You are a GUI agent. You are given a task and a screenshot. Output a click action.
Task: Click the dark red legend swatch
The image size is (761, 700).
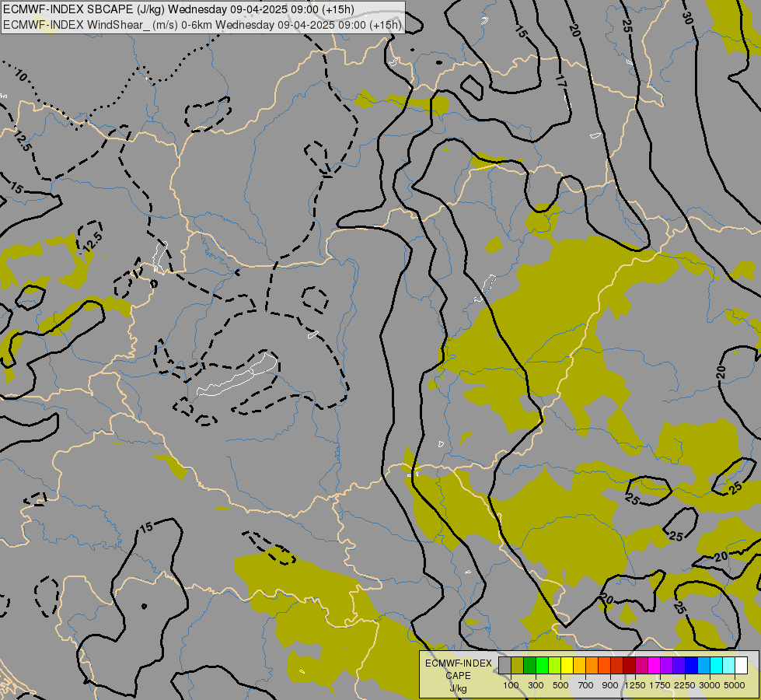(x=630, y=665)
